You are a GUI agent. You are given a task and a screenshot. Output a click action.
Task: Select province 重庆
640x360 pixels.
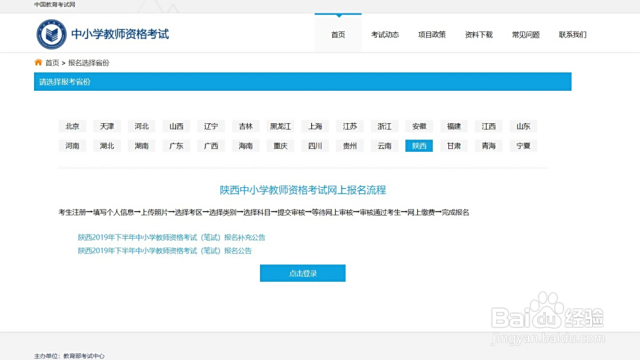pyautogui.click(x=280, y=146)
